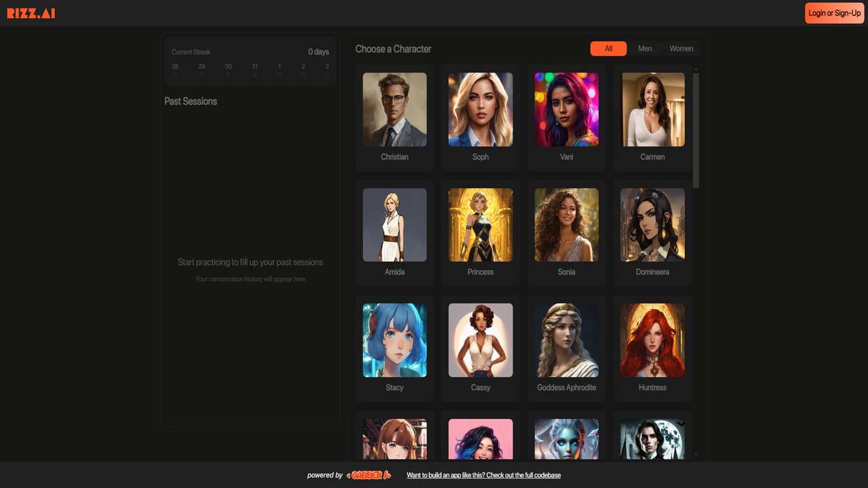The image size is (868, 488).
Task: Switch to the Women filter tab
Action: [682, 49]
